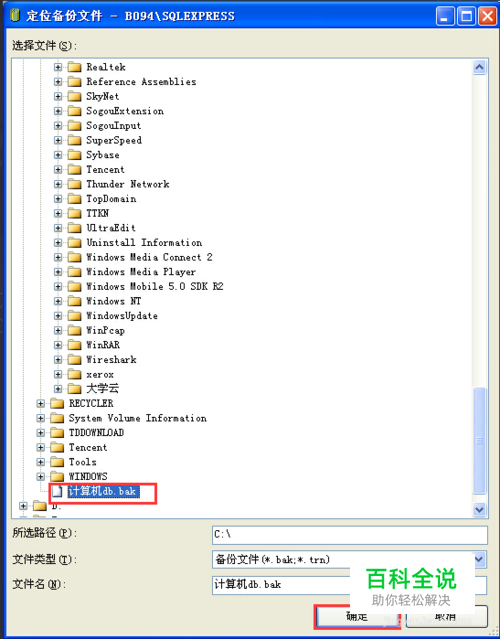Click the 取消 cancel button
The width and height of the screenshot is (500, 639).
click(x=446, y=616)
